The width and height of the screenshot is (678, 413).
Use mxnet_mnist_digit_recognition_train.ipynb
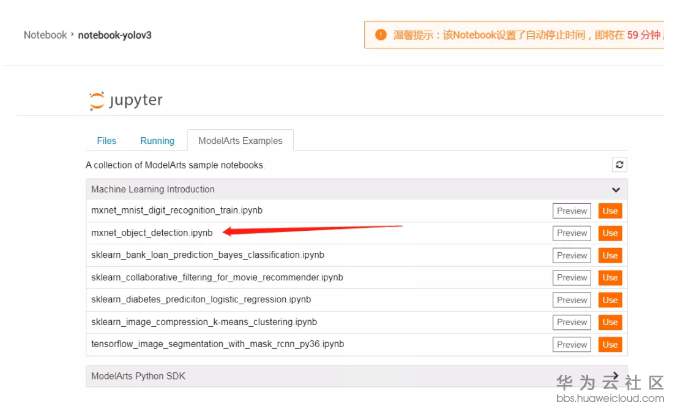[610, 211]
